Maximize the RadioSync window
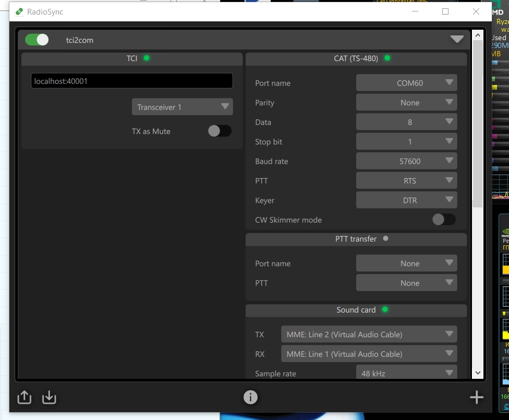This screenshot has width=509, height=420. pos(445,11)
